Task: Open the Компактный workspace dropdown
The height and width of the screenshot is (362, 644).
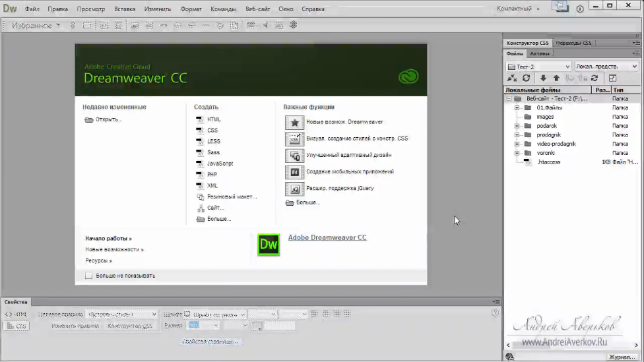Action: click(x=518, y=9)
